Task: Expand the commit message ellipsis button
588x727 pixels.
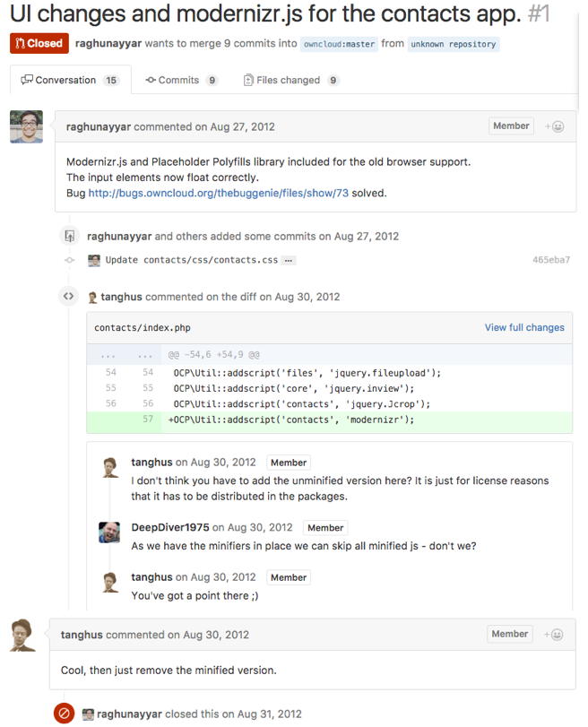Action: (289, 260)
